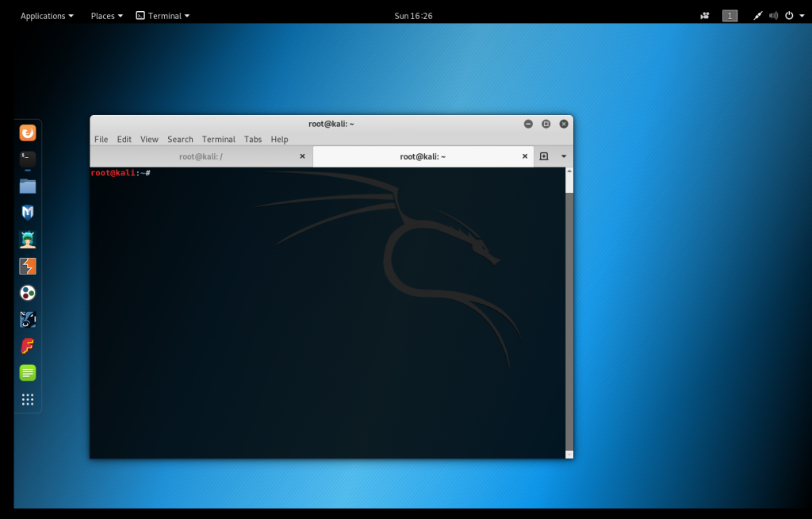Open the Search menu in terminal
The image size is (812, 519).
click(180, 139)
